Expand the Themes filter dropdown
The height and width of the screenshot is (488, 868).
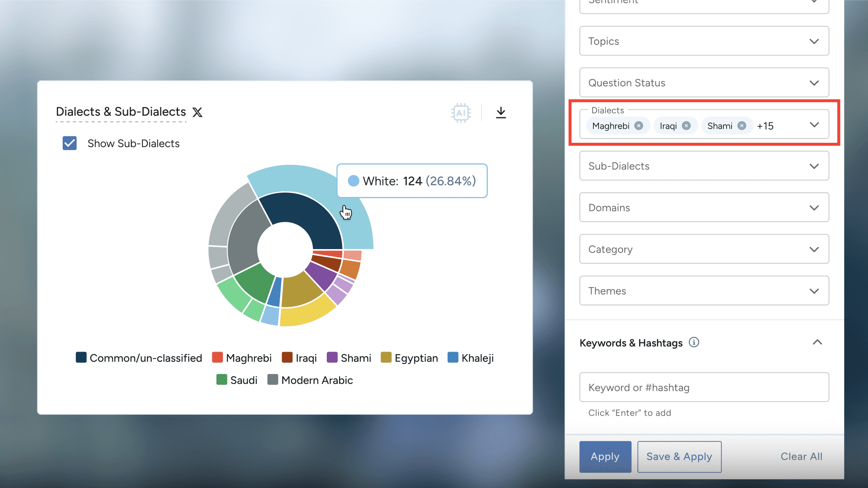tap(704, 291)
